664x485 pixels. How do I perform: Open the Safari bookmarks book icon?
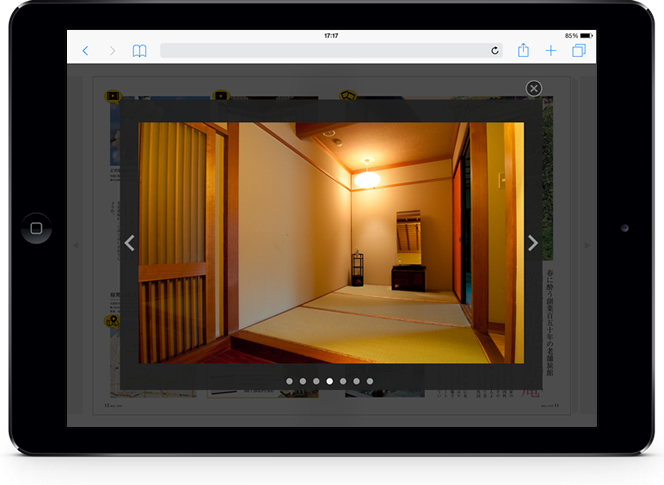[139, 51]
